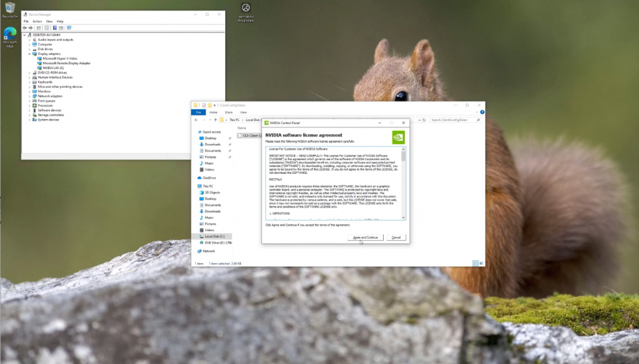639x364 pixels.
Task: Expand Network adapters in Device Manager
Action: 29,96
